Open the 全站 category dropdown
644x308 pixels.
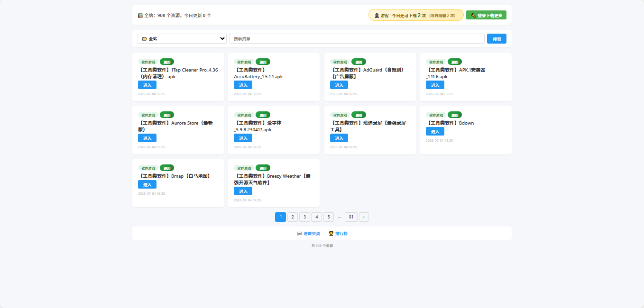coord(182,39)
